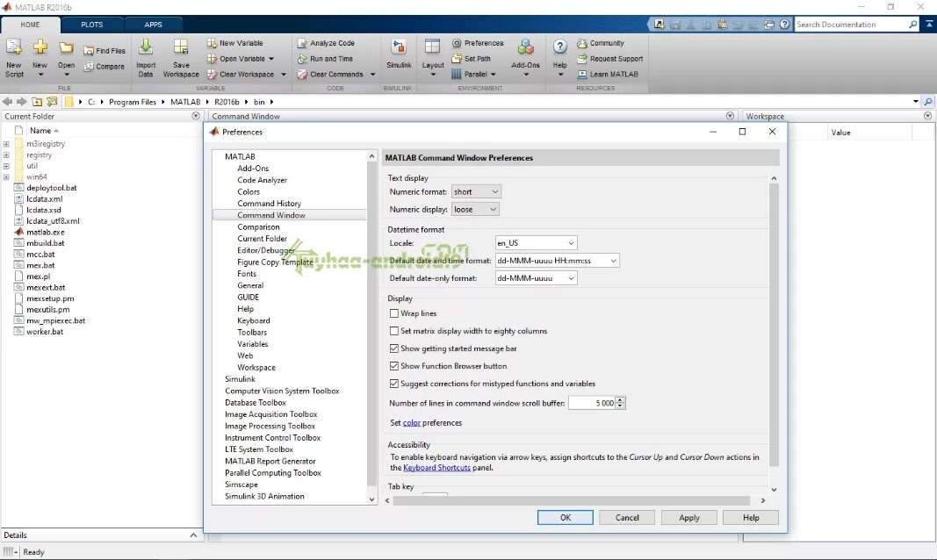This screenshot has width=937, height=560.
Task: Expand the win64 folder
Action: coord(6,176)
